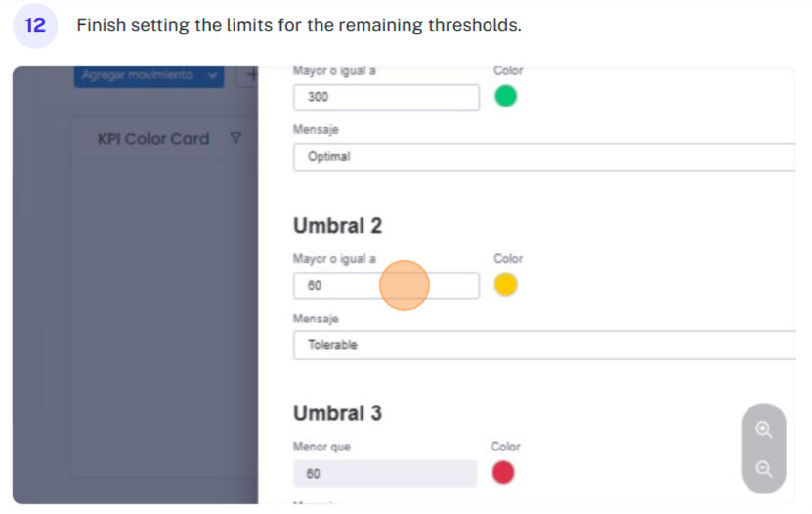
Task: Click the Umbral 3 heading
Action: pyautogui.click(x=337, y=413)
